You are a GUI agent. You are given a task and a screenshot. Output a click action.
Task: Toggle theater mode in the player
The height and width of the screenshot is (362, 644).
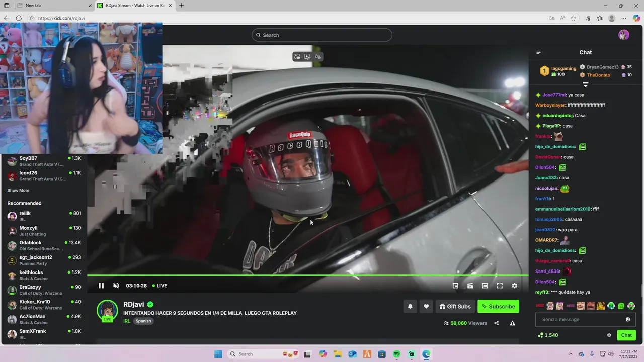pos(485,286)
